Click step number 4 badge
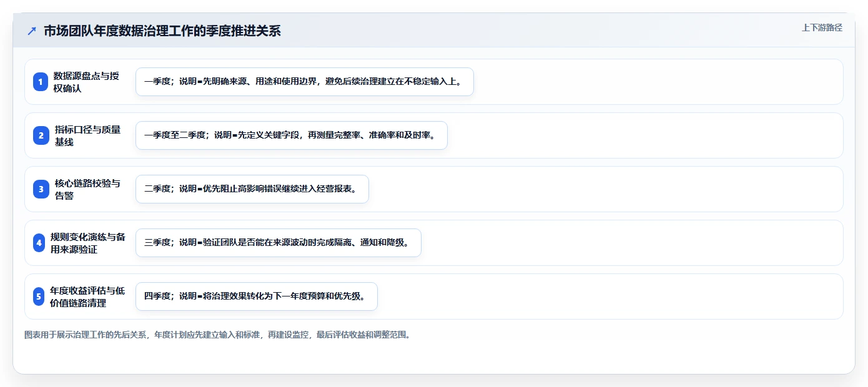Viewport: 868px width, 387px height. (39, 243)
